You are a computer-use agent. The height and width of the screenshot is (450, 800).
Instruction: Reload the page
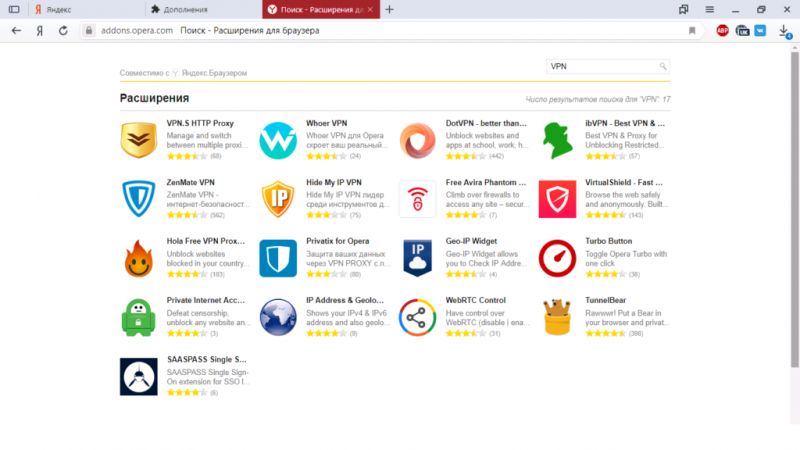point(63,31)
